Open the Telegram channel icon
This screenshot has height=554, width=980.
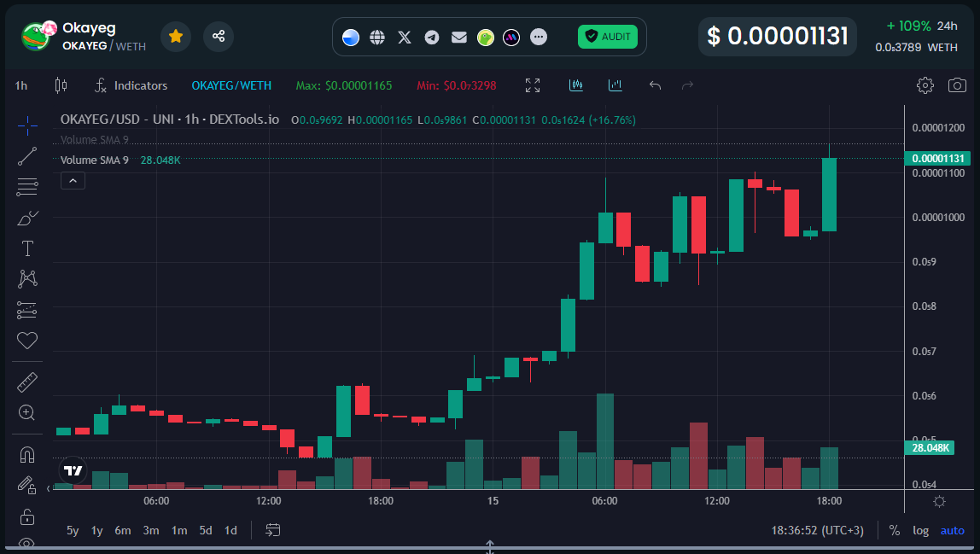pos(432,38)
